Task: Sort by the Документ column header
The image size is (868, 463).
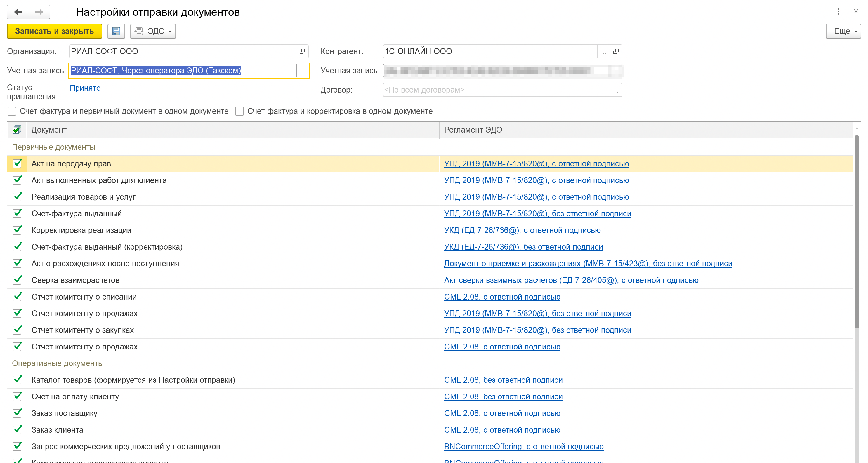Action: (233, 130)
